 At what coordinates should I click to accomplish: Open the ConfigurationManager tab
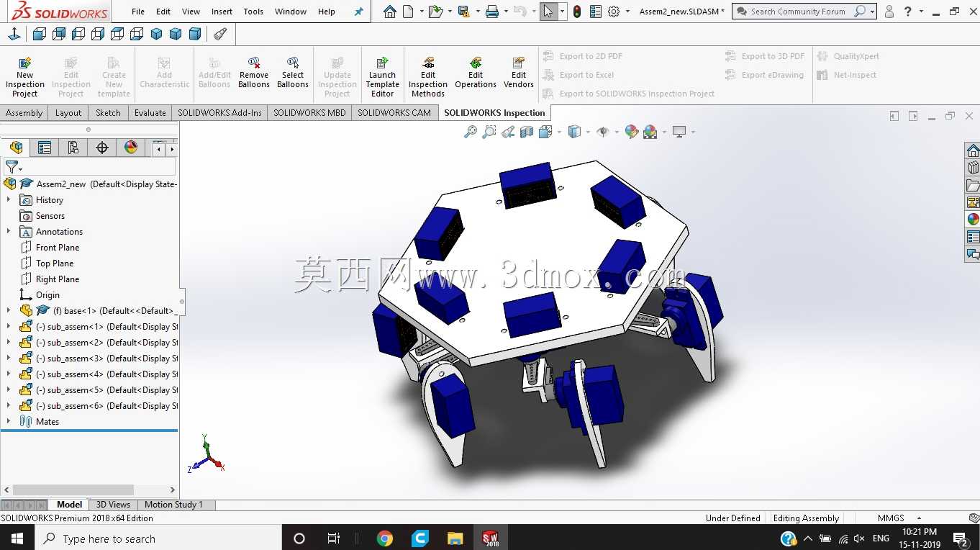(73, 148)
